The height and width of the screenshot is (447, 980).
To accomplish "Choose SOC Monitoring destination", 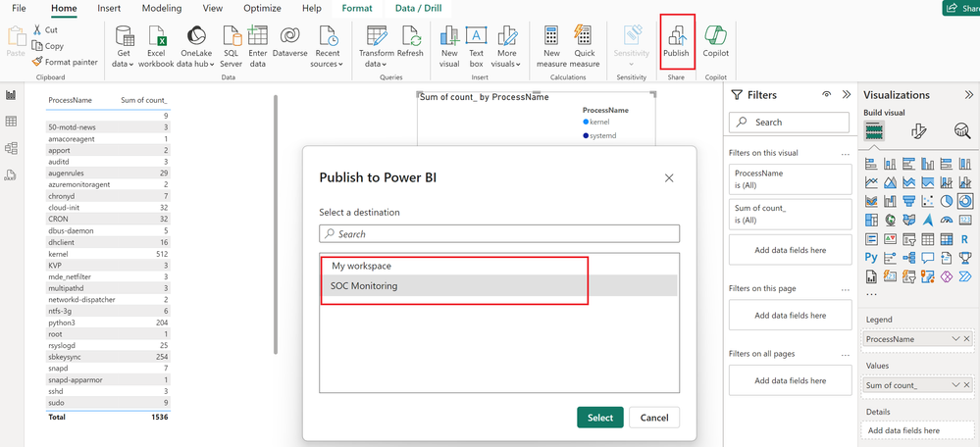I will pyautogui.click(x=498, y=286).
